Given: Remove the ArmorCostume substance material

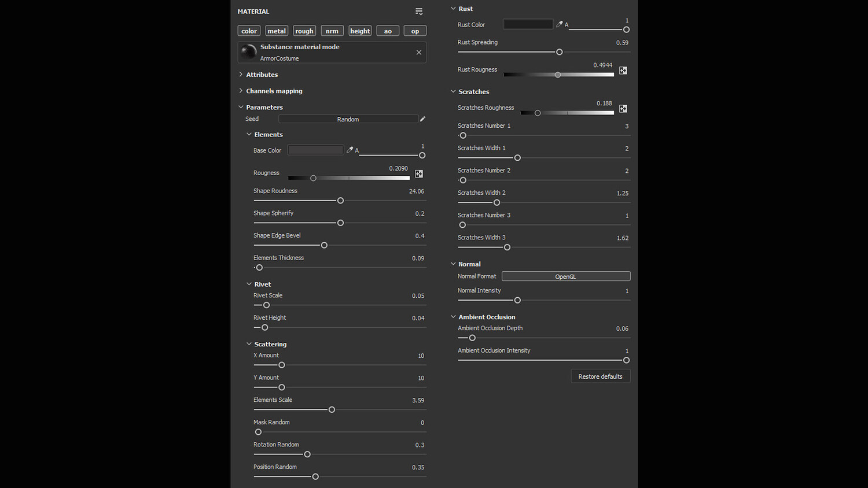Looking at the screenshot, I should (419, 53).
